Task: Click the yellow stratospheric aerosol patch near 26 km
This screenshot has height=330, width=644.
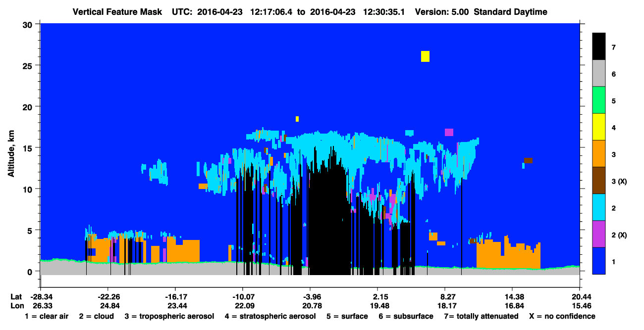Action: coord(425,56)
